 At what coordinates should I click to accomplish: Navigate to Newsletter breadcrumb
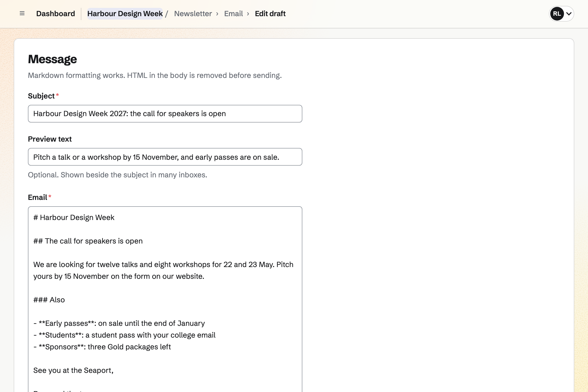(x=193, y=13)
